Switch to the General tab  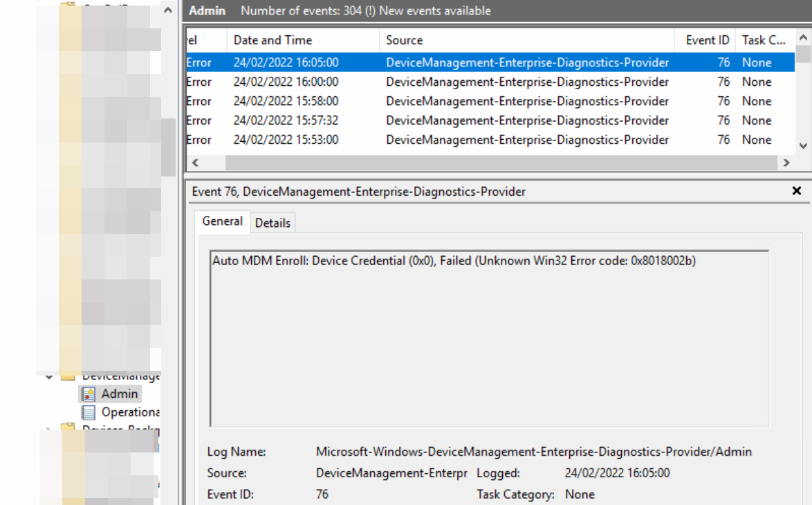tap(222, 221)
